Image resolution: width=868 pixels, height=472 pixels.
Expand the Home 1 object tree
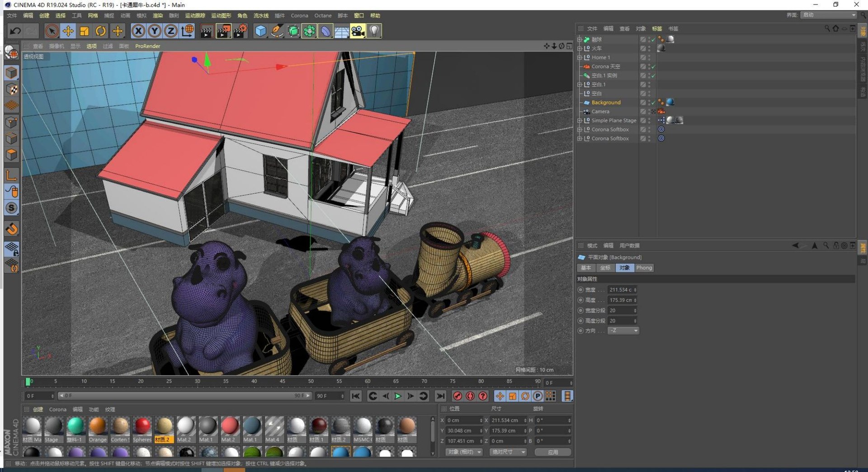pyautogui.click(x=580, y=57)
